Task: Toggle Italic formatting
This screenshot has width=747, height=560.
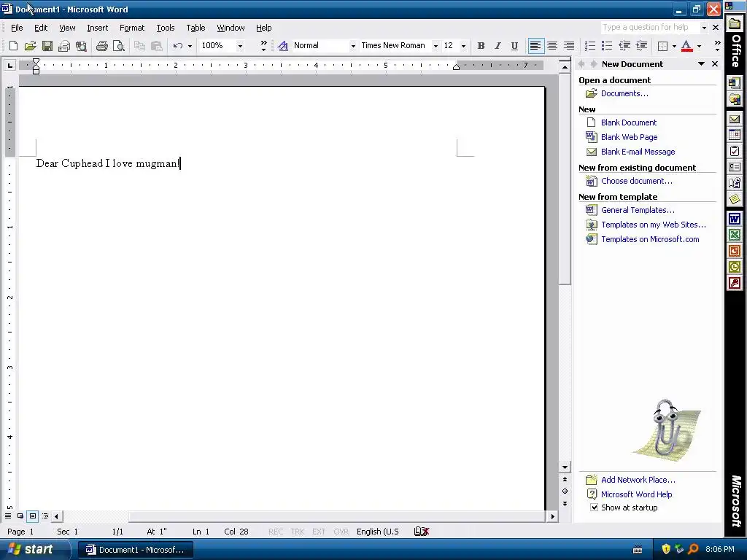Action: (x=498, y=46)
